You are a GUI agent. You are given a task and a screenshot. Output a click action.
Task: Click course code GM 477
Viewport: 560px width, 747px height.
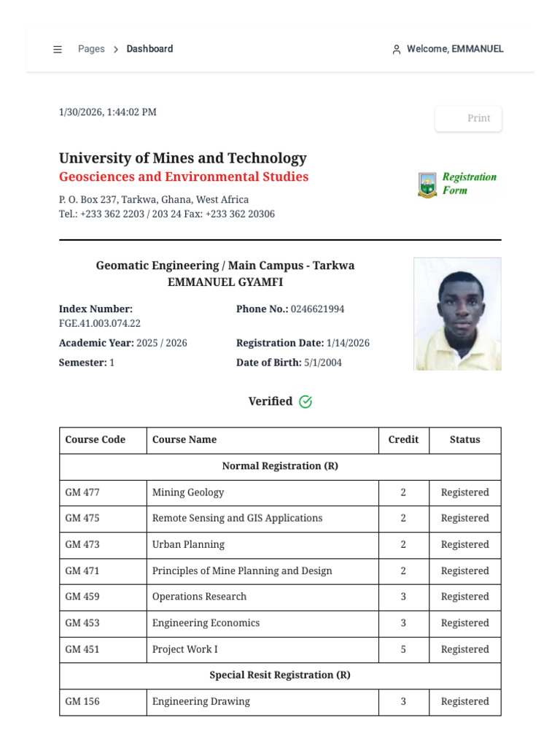pos(82,492)
